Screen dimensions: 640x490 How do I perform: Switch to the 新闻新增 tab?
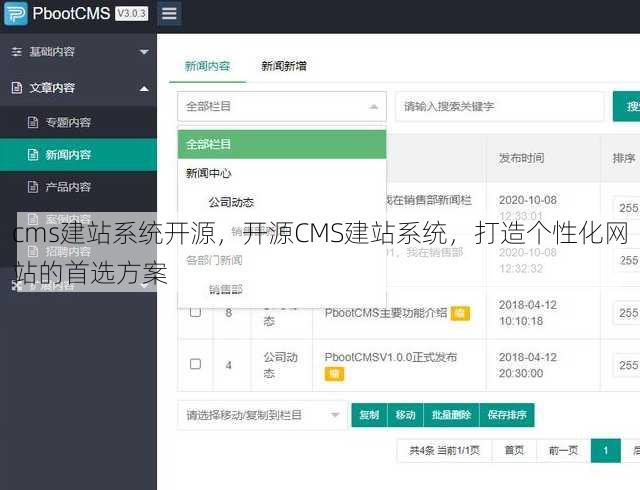pos(284,66)
